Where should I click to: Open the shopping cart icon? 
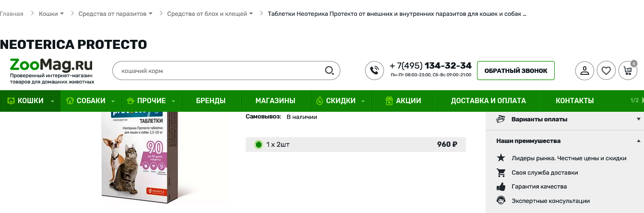point(628,71)
